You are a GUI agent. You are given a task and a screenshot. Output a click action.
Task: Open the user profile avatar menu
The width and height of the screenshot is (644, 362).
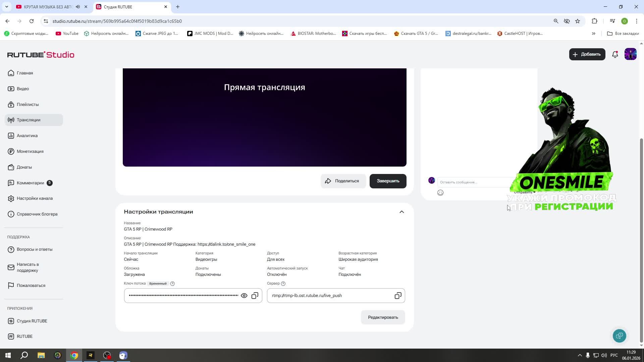click(x=630, y=54)
